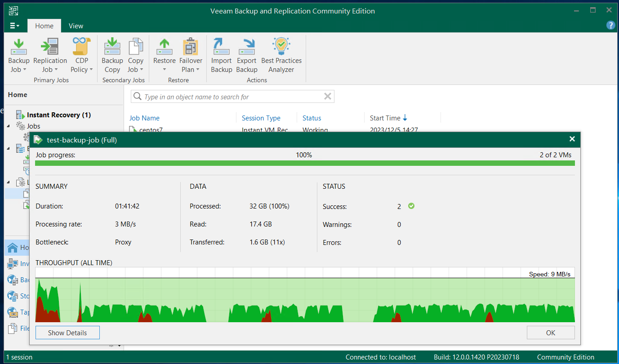Click the Read value 17.4 GB
Image resolution: width=619 pixels, height=364 pixels.
260,224
